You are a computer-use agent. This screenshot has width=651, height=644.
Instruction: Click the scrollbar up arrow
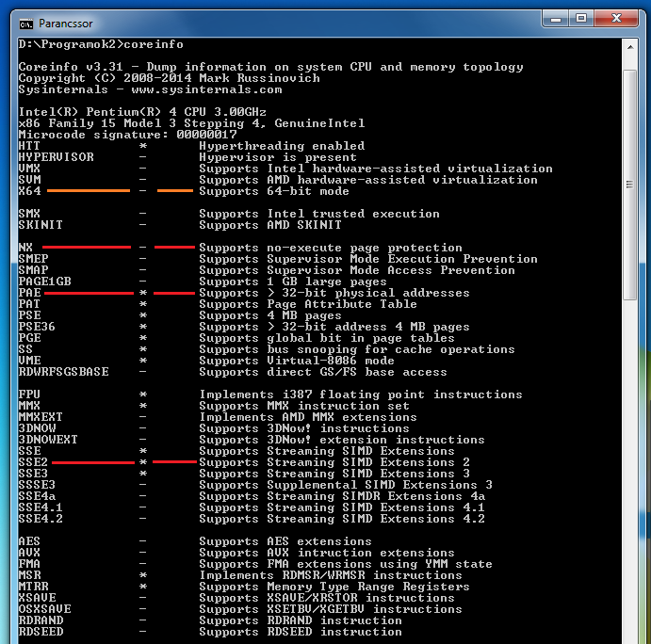(630, 47)
